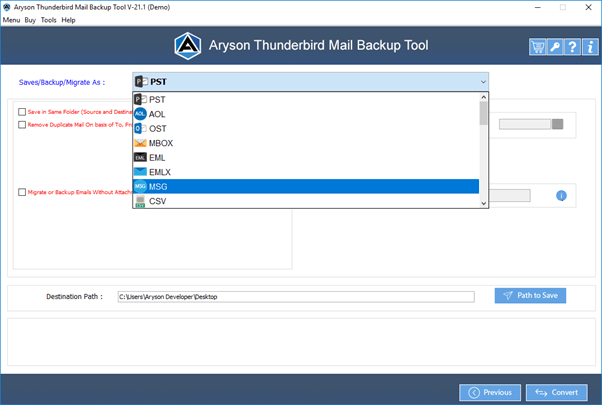Click the MSG round icon
The width and height of the screenshot is (602, 405).
pyautogui.click(x=140, y=187)
